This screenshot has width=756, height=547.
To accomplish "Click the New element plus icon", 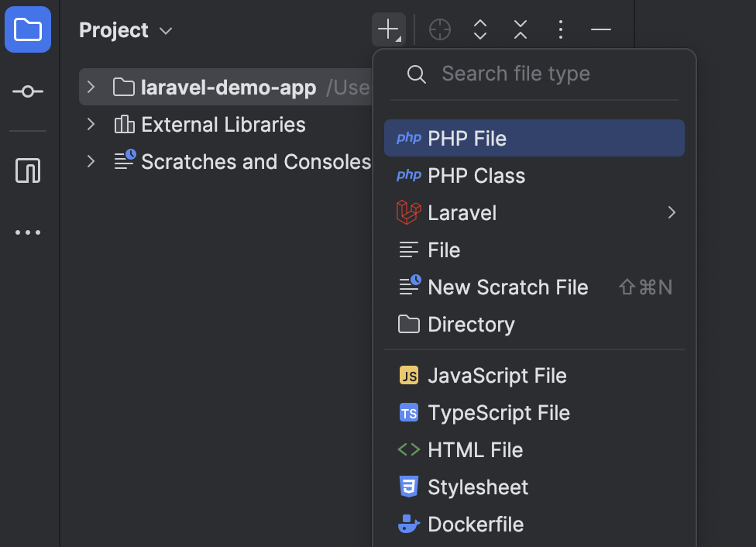I will (x=388, y=29).
